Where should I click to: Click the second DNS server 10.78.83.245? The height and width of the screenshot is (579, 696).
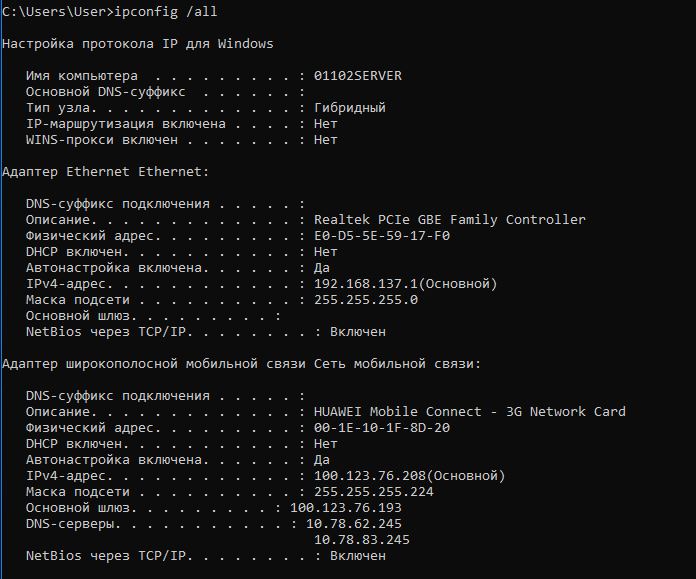[x=362, y=539]
